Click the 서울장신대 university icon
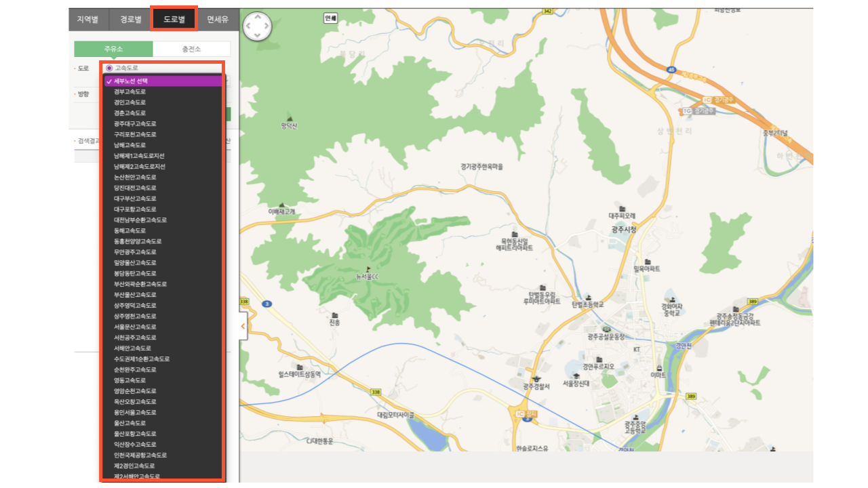This screenshot has width=868, height=488. 576,375
